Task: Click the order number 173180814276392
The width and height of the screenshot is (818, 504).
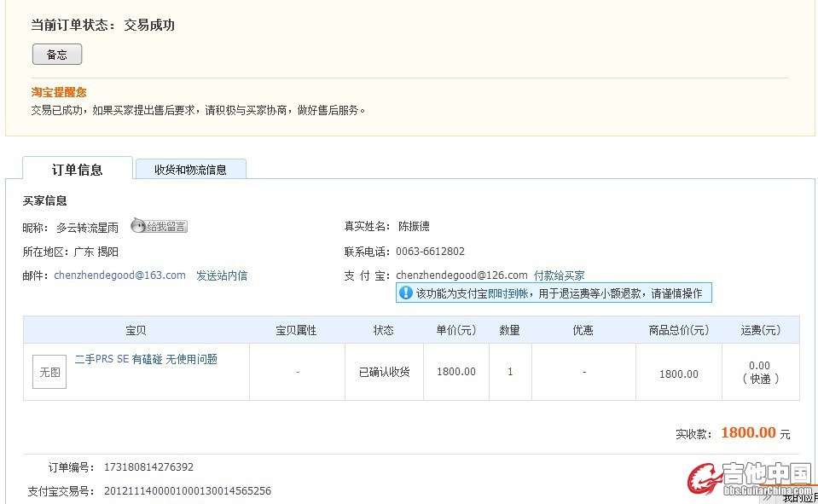Action: coord(148,467)
